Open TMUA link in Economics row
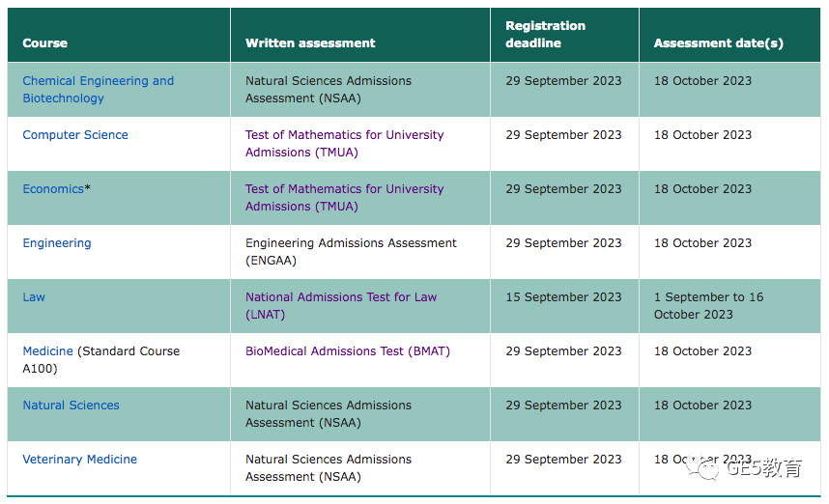This screenshot has width=829, height=504. [x=344, y=198]
